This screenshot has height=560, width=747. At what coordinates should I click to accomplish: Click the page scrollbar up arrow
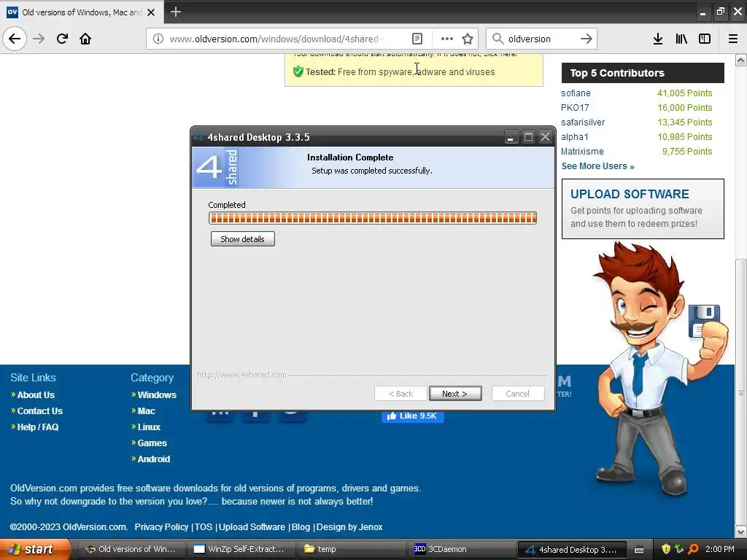[741, 60]
